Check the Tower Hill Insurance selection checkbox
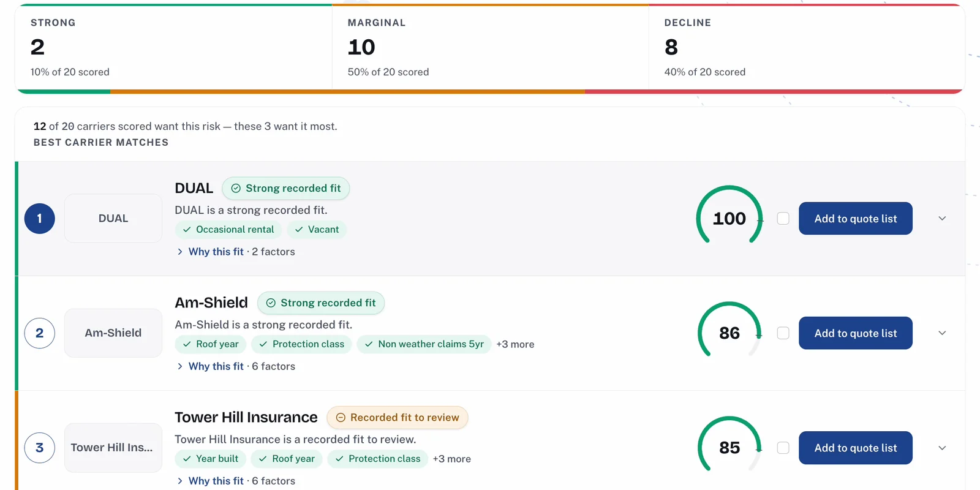This screenshot has width=980, height=490. tap(783, 448)
